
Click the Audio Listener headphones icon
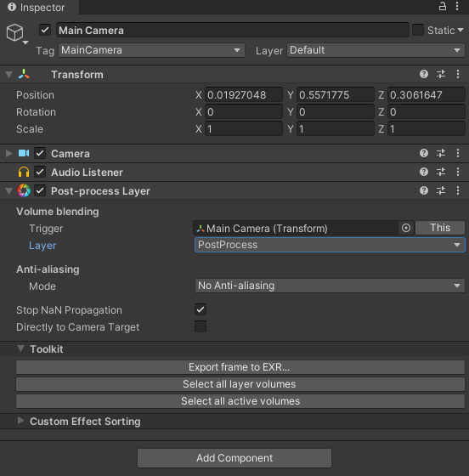pos(24,172)
